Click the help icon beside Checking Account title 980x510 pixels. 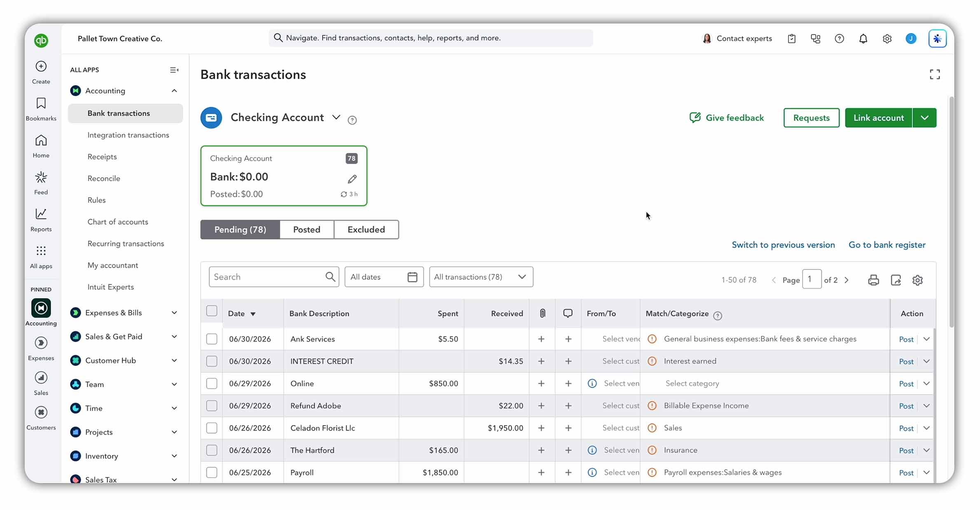point(352,120)
